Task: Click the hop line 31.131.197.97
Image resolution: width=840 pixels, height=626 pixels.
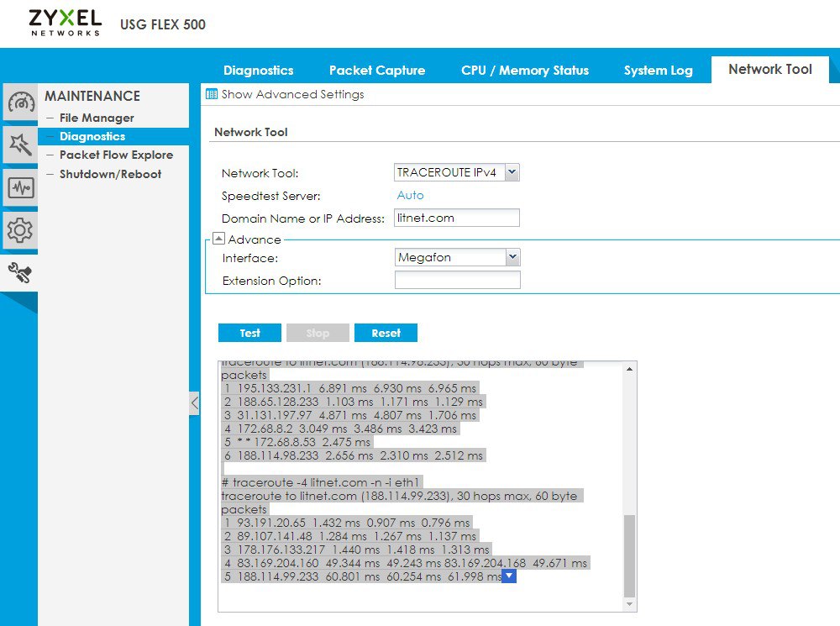Action: [349, 415]
